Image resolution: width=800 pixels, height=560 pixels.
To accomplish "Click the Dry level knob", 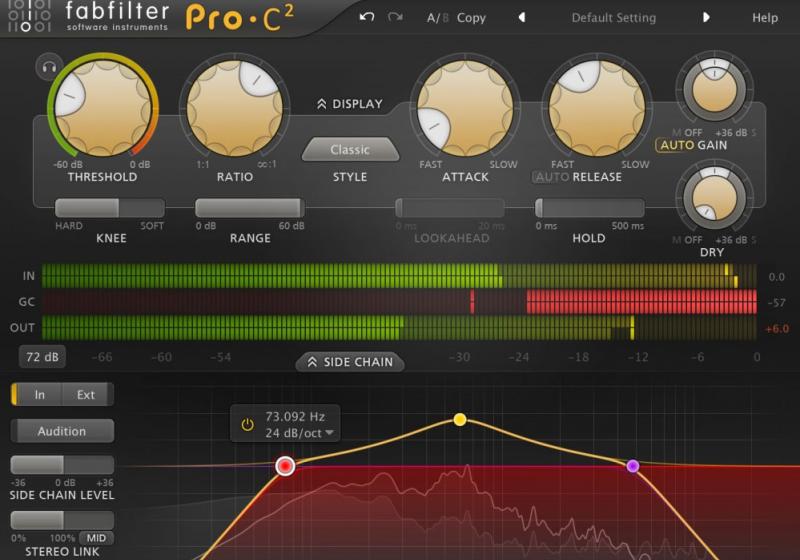I will [714, 197].
